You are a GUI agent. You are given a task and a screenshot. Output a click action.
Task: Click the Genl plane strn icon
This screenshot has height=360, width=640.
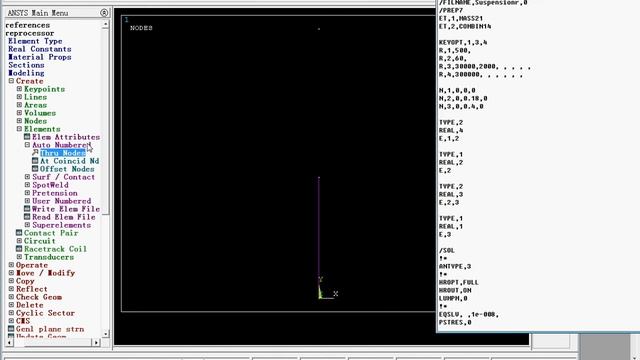pos(11,329)
